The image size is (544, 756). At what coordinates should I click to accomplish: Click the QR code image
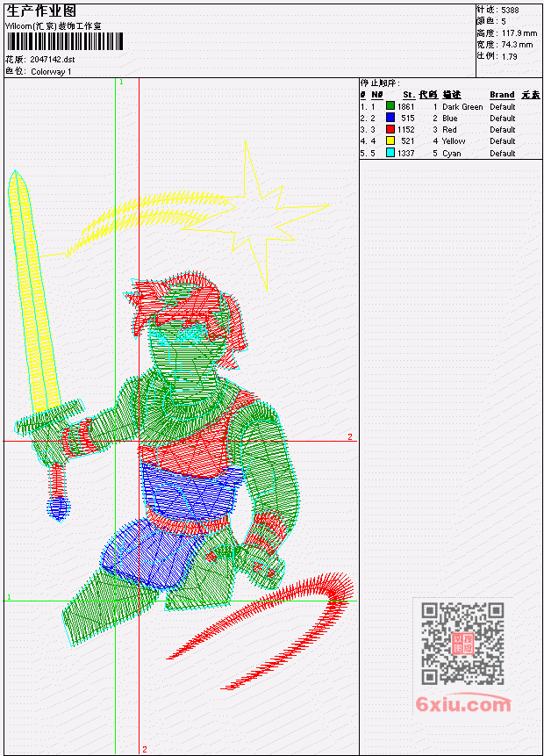tap(462, 644)
